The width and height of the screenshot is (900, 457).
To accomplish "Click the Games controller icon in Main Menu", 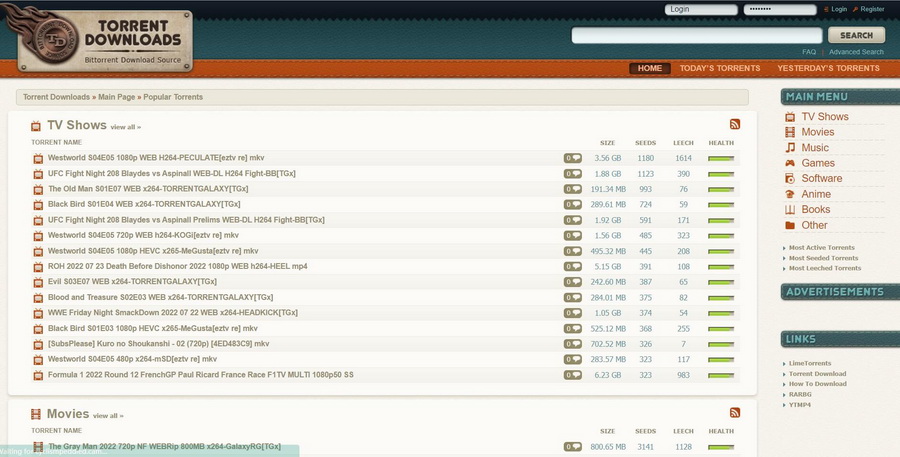I will 790,163.
